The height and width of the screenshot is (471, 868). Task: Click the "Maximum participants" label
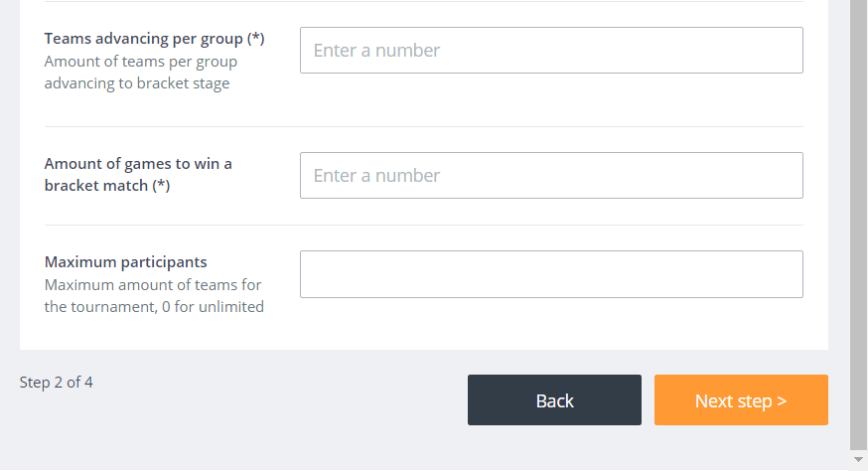click(x=125, y=262)
